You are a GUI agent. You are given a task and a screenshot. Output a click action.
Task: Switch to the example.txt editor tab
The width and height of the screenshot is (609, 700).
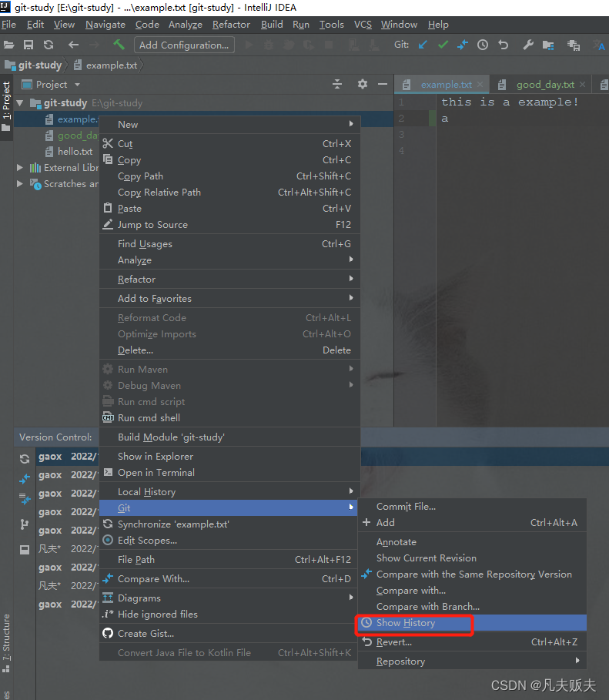point(446,85)
